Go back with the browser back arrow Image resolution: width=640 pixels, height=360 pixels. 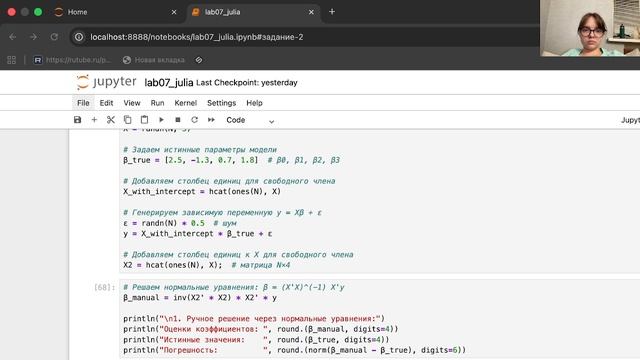(13, 37)
